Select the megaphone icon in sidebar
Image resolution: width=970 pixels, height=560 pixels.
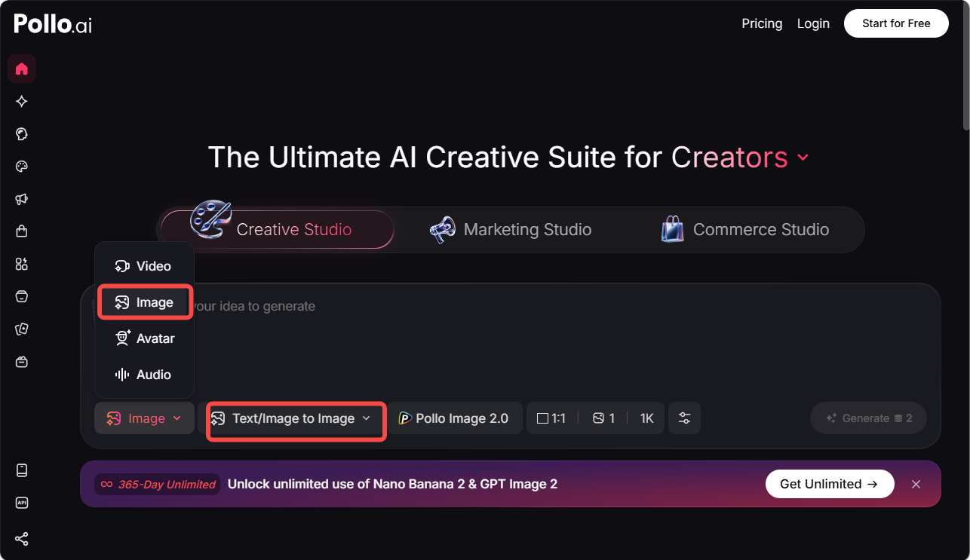(22, 199)
